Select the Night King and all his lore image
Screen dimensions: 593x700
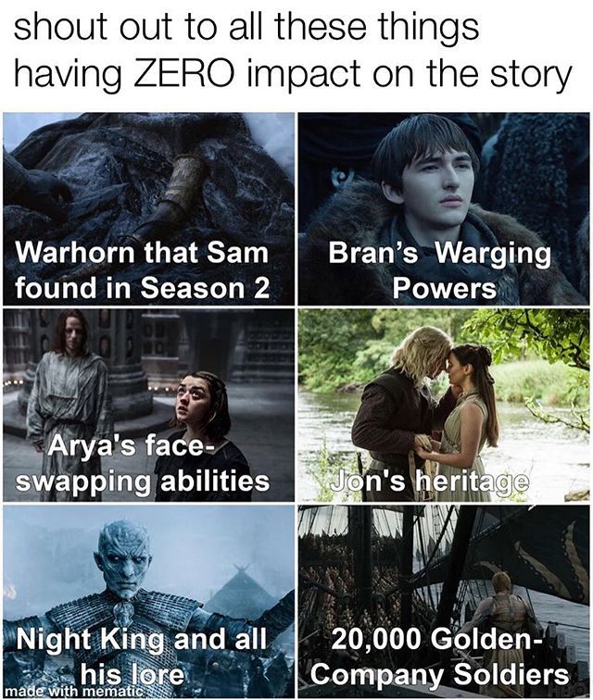(x=149, y=601)
